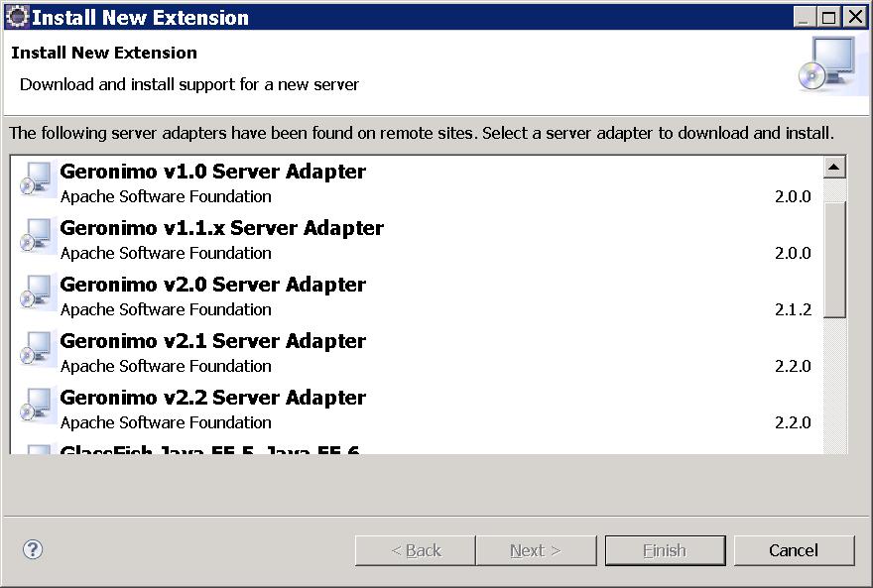Choose the Geronimo v1.1.x Server Adapter entry
This screenshot has width=873, height=588.
tap(416, 240)
